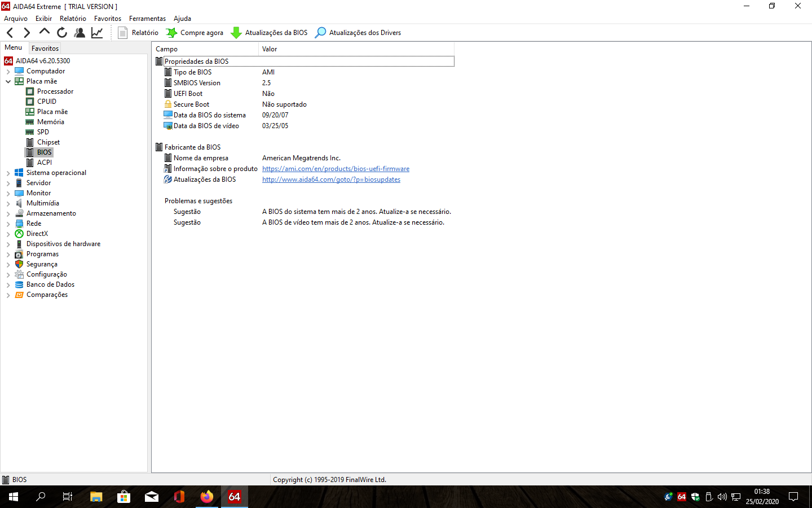The height and width of the screenshot is (508, 812).
Task: Click the AIDA64 icon in system tray
Action: pyautogui.click(x=682, y=497)
